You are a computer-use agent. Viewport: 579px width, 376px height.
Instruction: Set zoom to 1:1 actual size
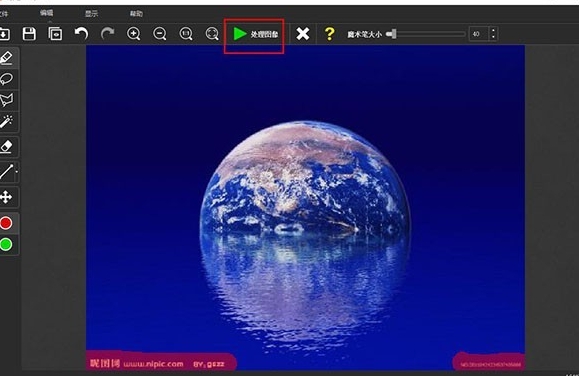tap(186, 34)
